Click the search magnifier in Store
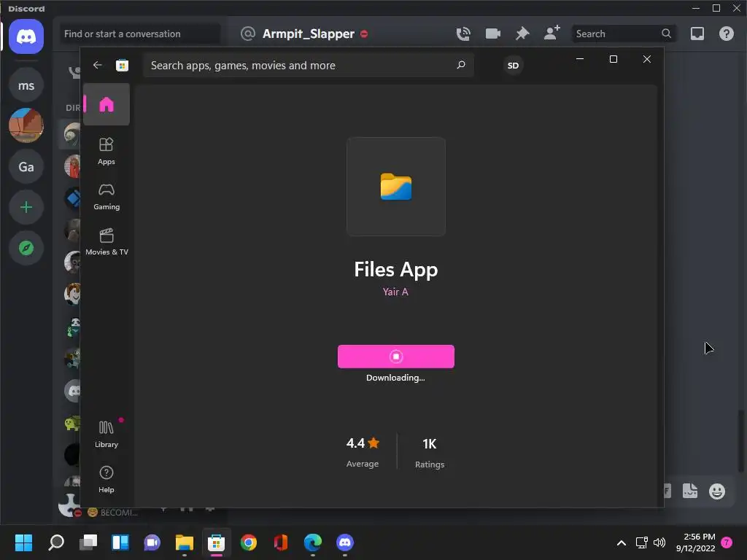The height and width of the screenshot is (560, 747). [461, 65]
